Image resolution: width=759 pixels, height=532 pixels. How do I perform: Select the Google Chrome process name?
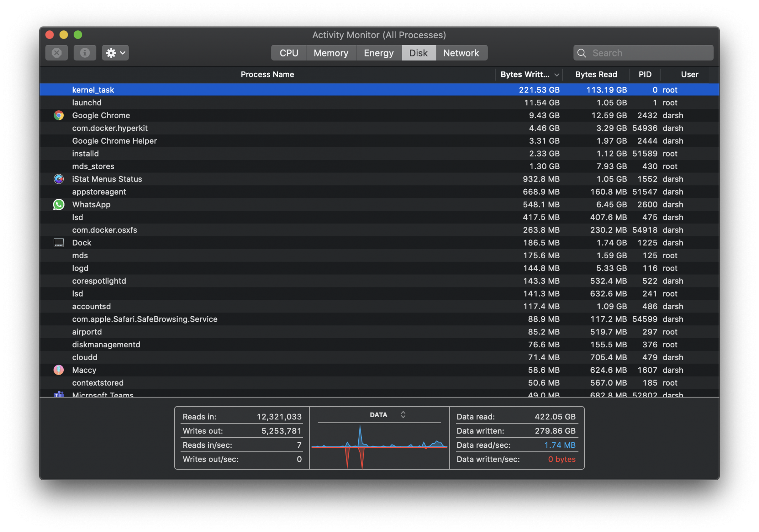click(x=101, y=115)
